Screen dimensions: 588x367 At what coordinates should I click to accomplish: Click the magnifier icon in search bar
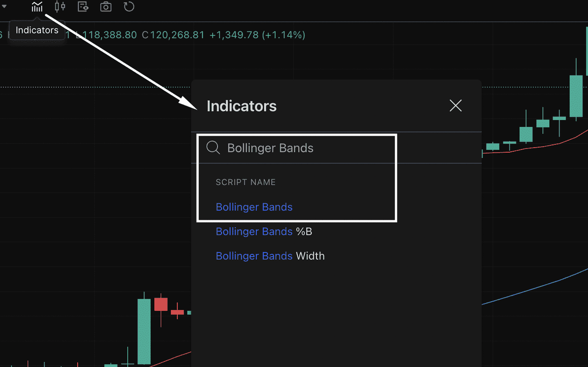point(213,148)
